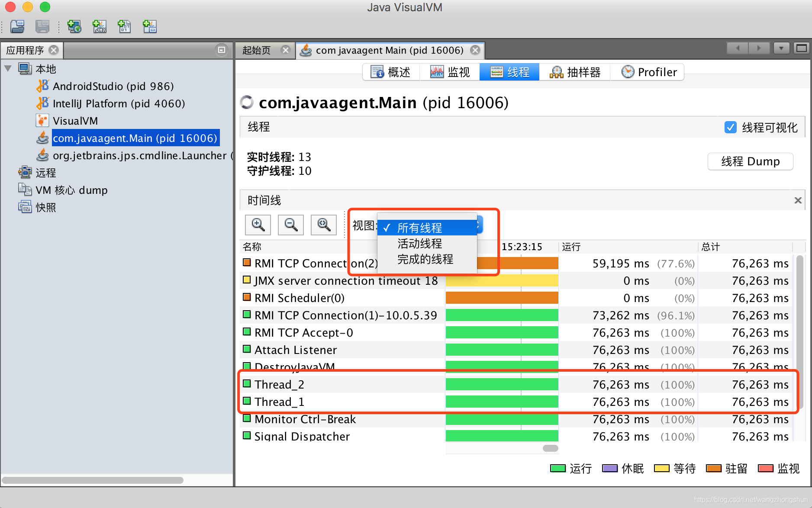The height and width of the screenshot is (508, 812).
Task: Select 所有线程 in view dropdown
Action: (427, 228)
